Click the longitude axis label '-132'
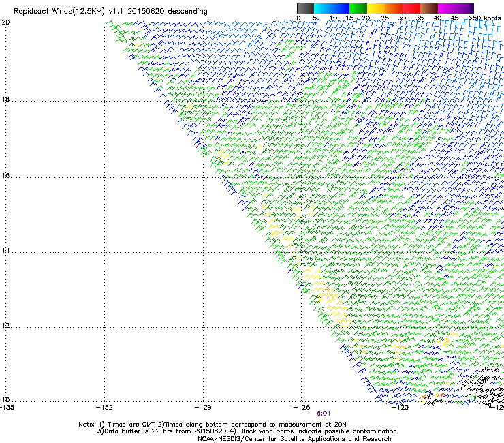504x443 pixels. coord(105,408)
